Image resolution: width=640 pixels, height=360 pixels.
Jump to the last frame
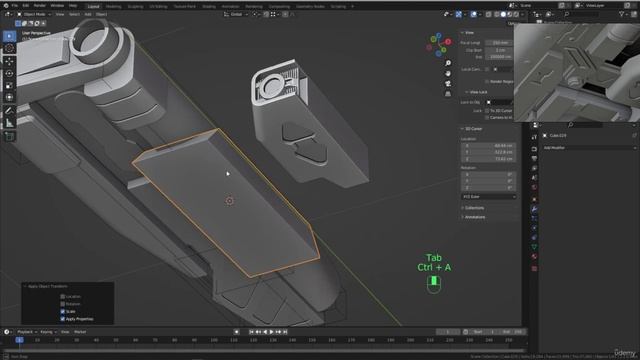click(x=285, y=332)
